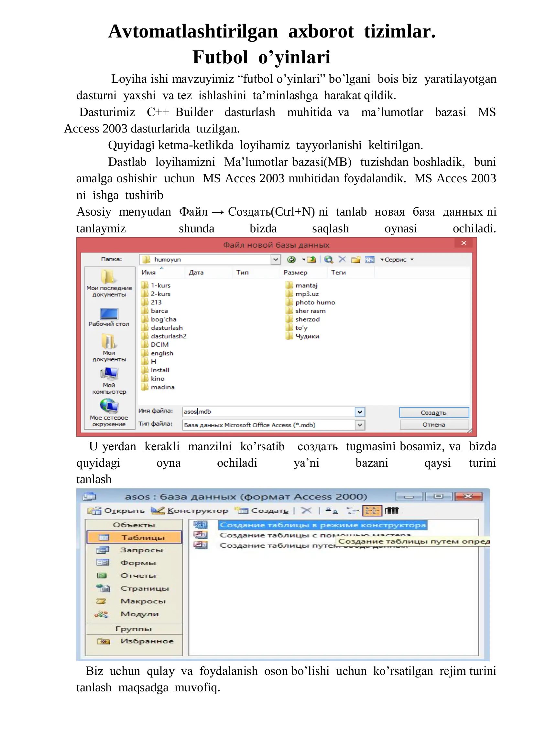This screenshot has height=756, width=535.
Task: Click the Отмена button
Action: pyautogui.click(x=434, y=425)
